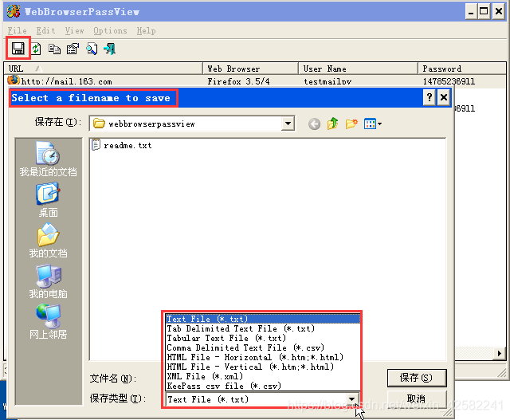The height and width of the screenshot is (420, 510).
Task: Sort by the Password column header
Action: (462, 69)
